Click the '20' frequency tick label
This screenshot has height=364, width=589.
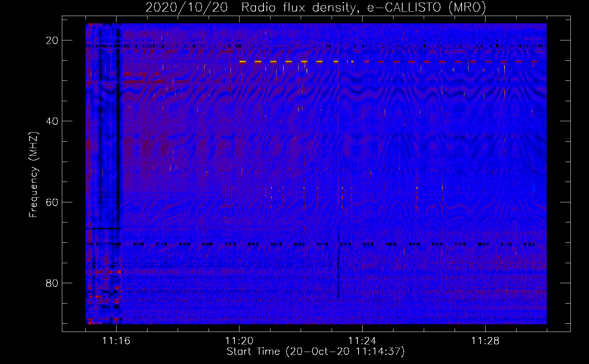pyautogui.click(x=52, y=40)
